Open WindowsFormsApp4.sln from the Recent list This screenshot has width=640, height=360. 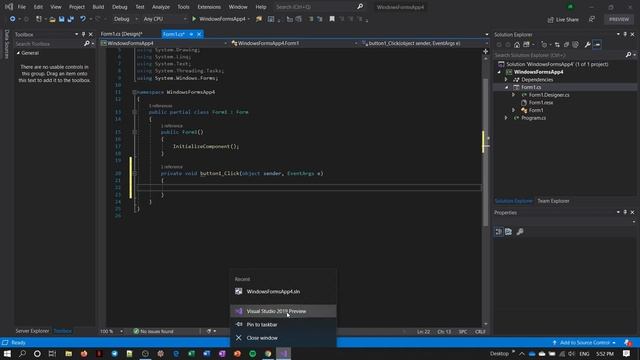click(x=283, y=291)
